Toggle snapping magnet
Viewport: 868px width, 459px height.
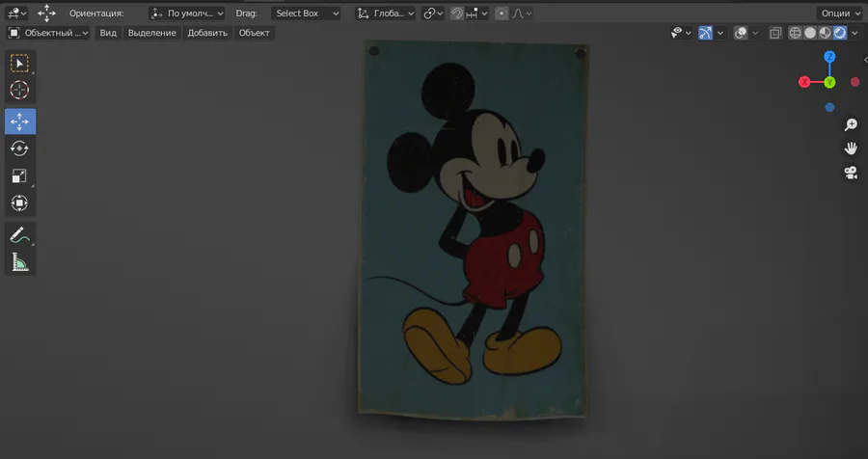[x=457, y=13]
